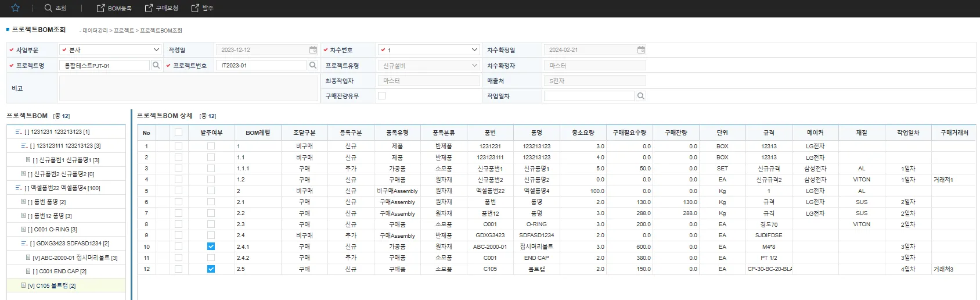Image resolution: width=980 pixels, height=300 pixels.
Task: Sort by the 구매필요수량 column header
Action: [x=629, y=133]
